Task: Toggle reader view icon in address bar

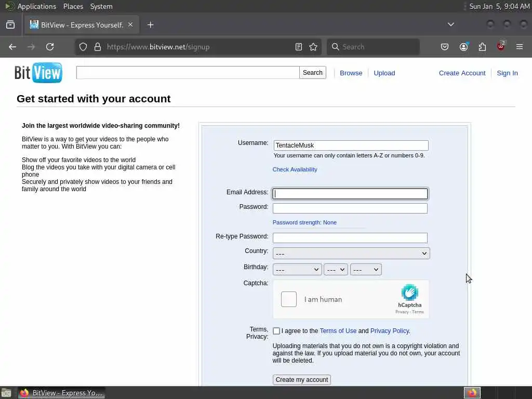Action: pyautogui.click(x=299, y=47)
